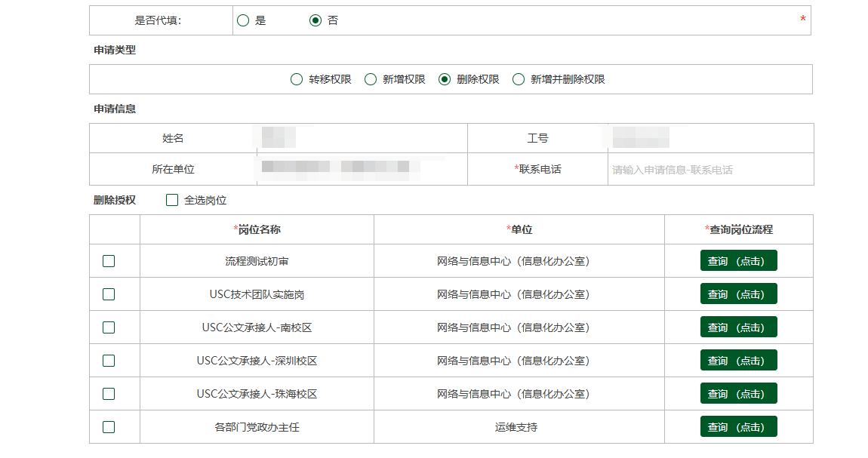
Task: Choose the 转移权限 application type
Action: (x=297, y=79)
